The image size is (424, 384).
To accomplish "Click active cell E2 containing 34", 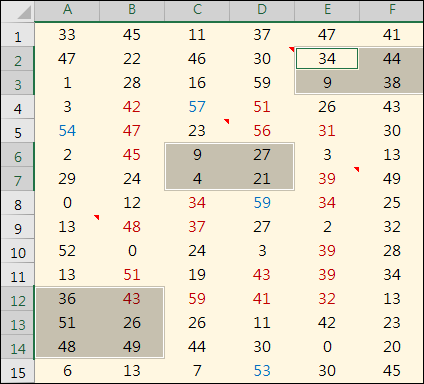I will (327, 59).
